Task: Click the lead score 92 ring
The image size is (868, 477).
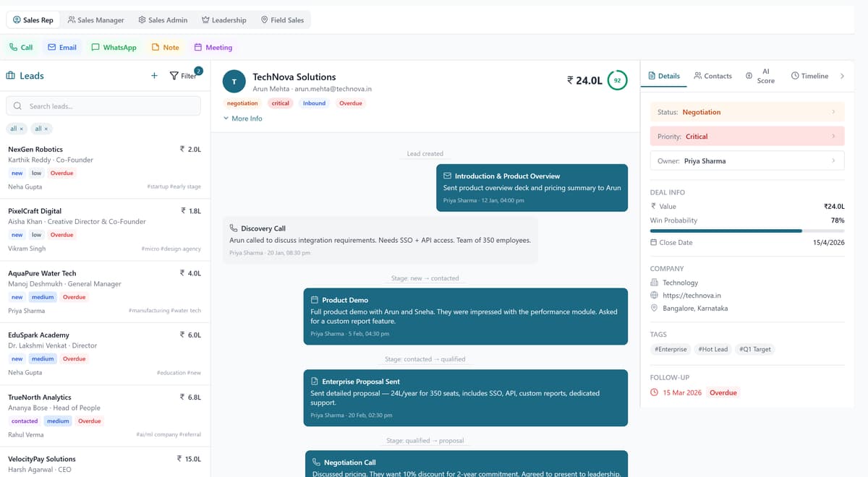Action: tap(617, 80)
